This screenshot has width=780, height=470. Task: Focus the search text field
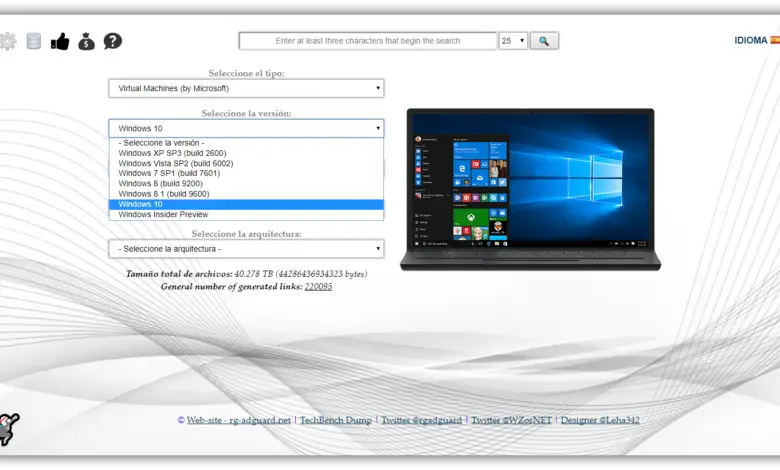368,41
